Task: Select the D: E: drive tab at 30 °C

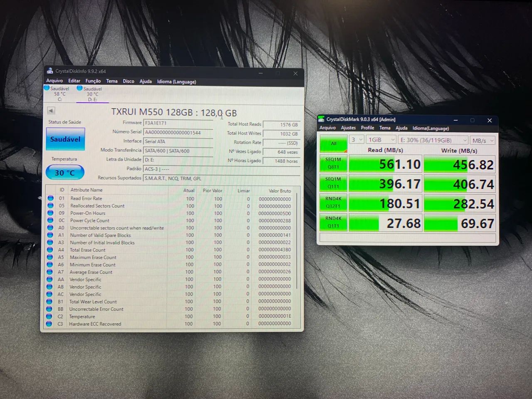Action: (x=92, y=94)
